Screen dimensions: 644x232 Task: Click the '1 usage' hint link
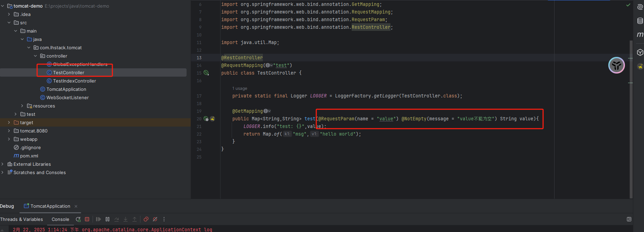(240, 88)
